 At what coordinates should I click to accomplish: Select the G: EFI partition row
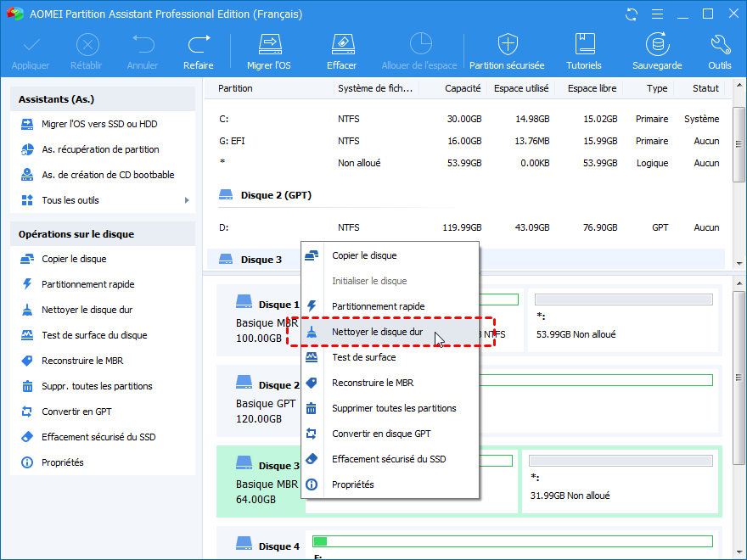466,141
